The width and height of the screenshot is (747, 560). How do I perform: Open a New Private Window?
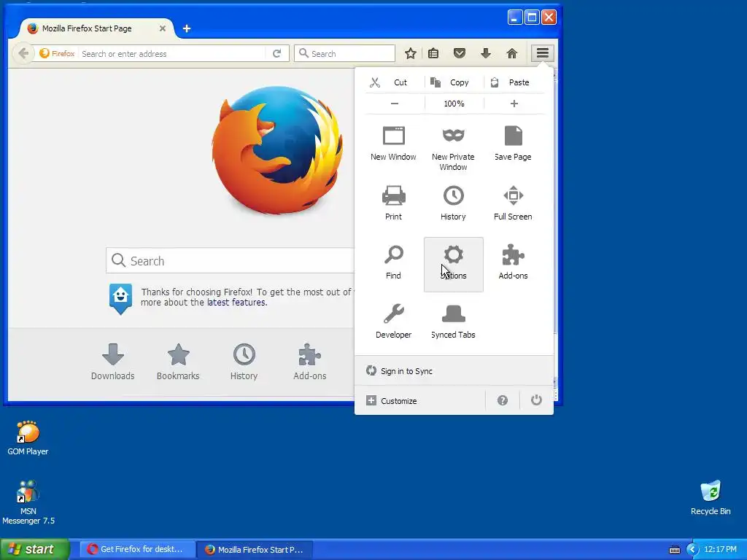pyautogui.click(x=453, y=149)
